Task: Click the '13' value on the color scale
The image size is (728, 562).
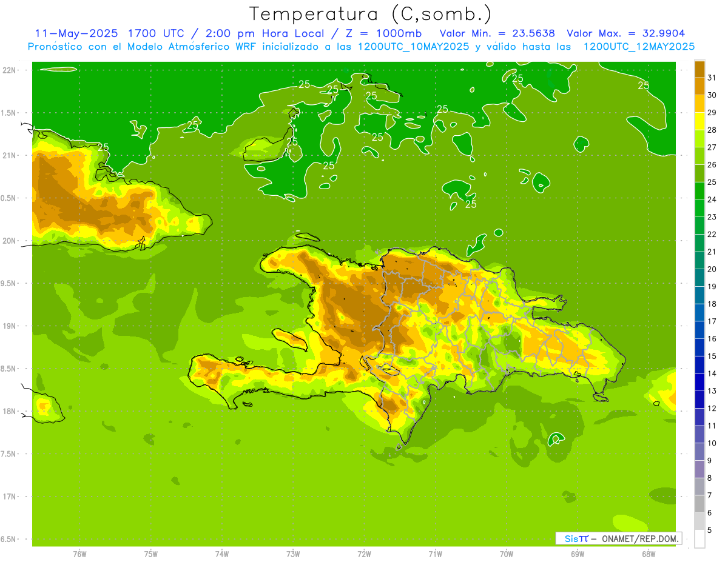Action: [712, 391]
